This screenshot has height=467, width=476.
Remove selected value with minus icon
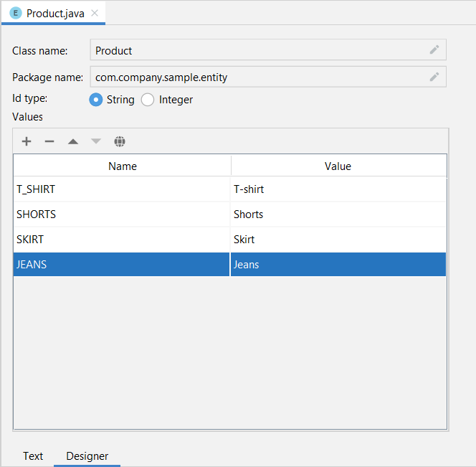click(x=49, y=141)
